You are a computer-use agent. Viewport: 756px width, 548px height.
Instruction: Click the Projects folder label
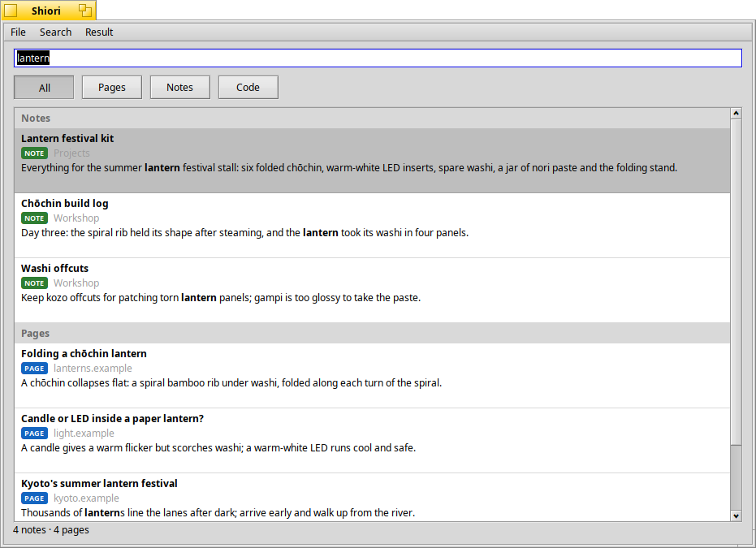[71, 153]
